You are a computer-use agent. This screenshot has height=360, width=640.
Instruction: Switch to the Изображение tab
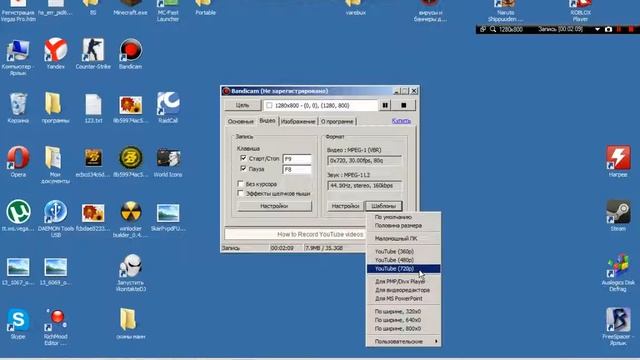tap(298, 121)
